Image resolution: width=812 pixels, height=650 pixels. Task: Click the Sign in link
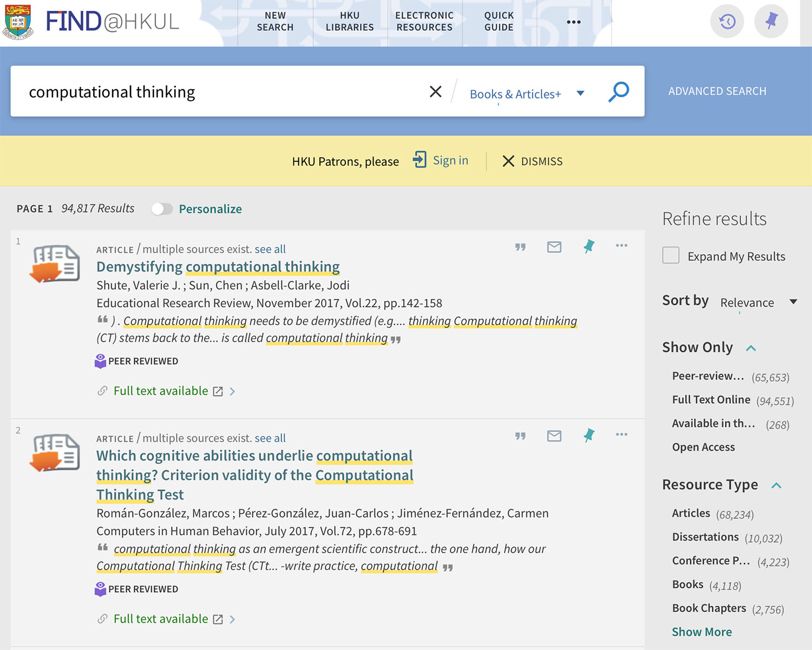coord(450,160)
